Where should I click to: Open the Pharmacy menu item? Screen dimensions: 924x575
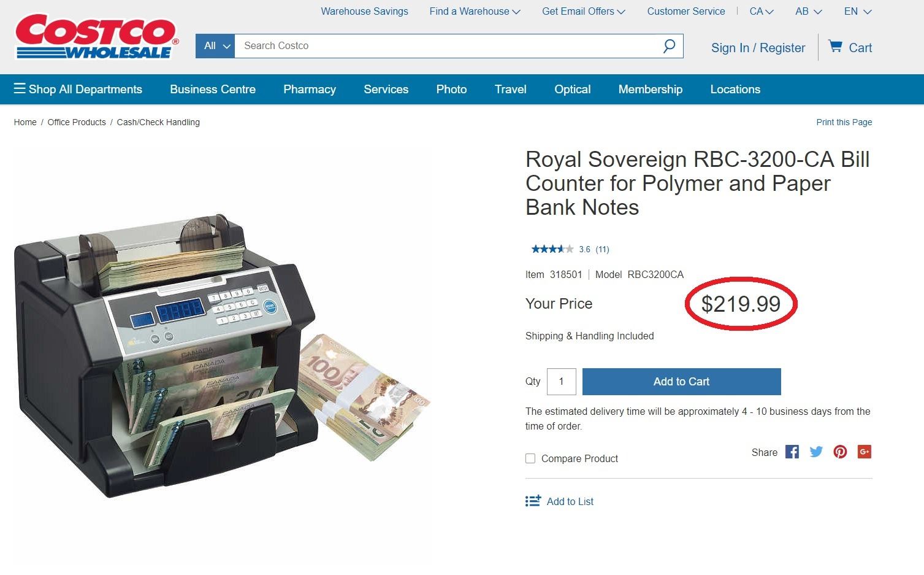(x=310, y=90)
